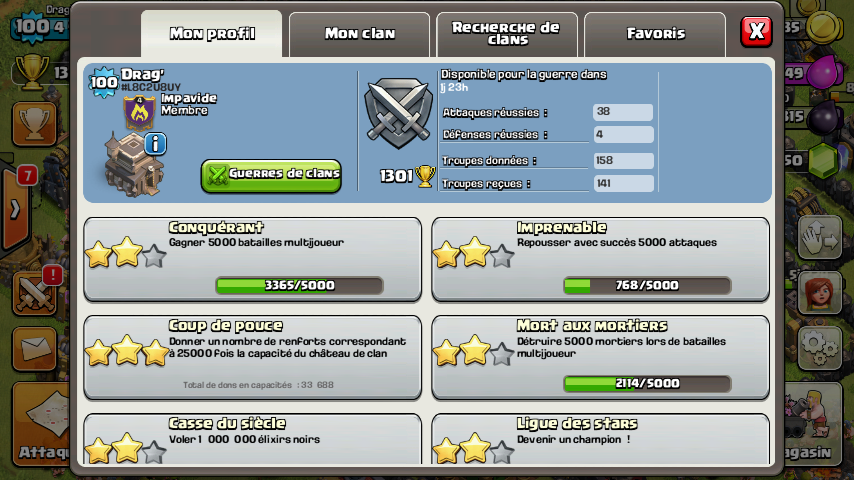
Task: Open the settings gears icon
Action: 820,348
